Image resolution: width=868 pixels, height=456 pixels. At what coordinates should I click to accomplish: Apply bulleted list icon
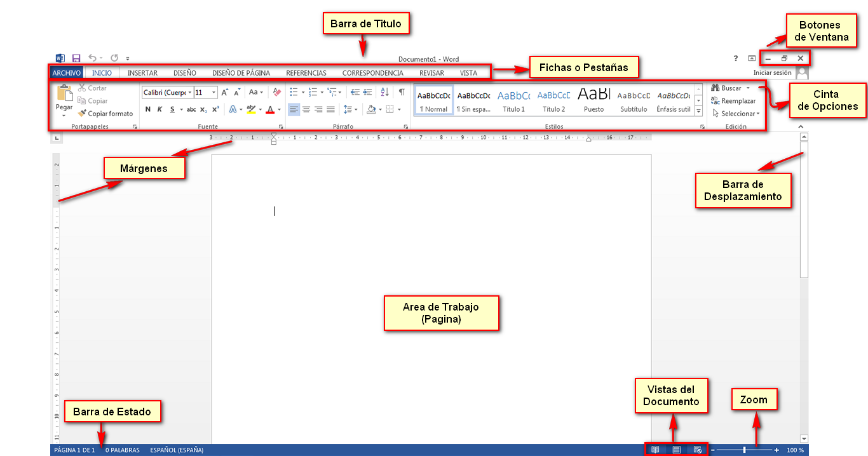pyautogui.click(x=293, y=92)
